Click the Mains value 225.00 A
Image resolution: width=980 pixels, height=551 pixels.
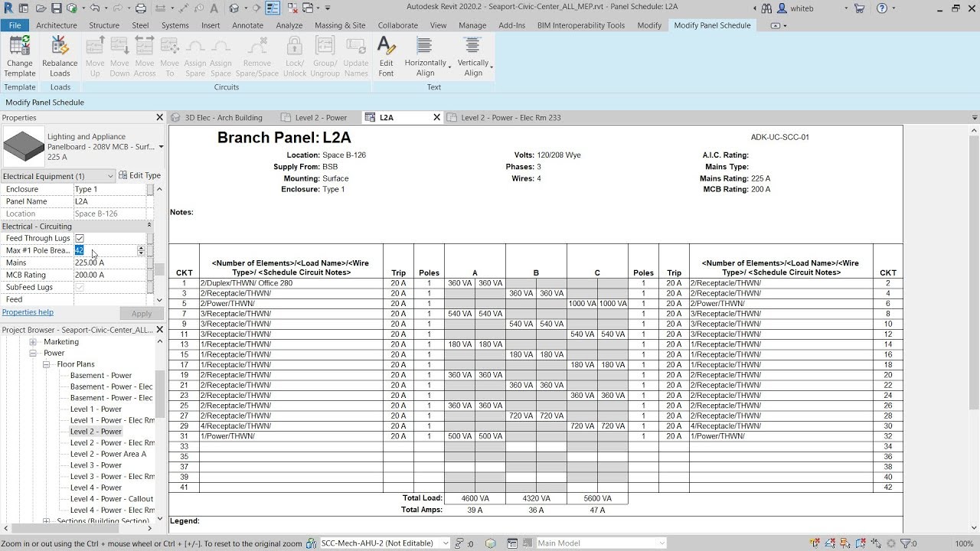(109, 262)
